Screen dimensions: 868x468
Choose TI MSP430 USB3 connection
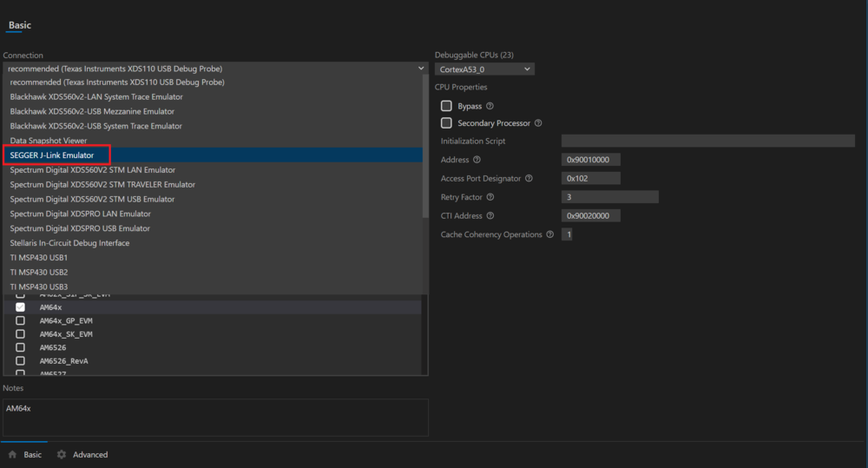(x=213, y=287)
